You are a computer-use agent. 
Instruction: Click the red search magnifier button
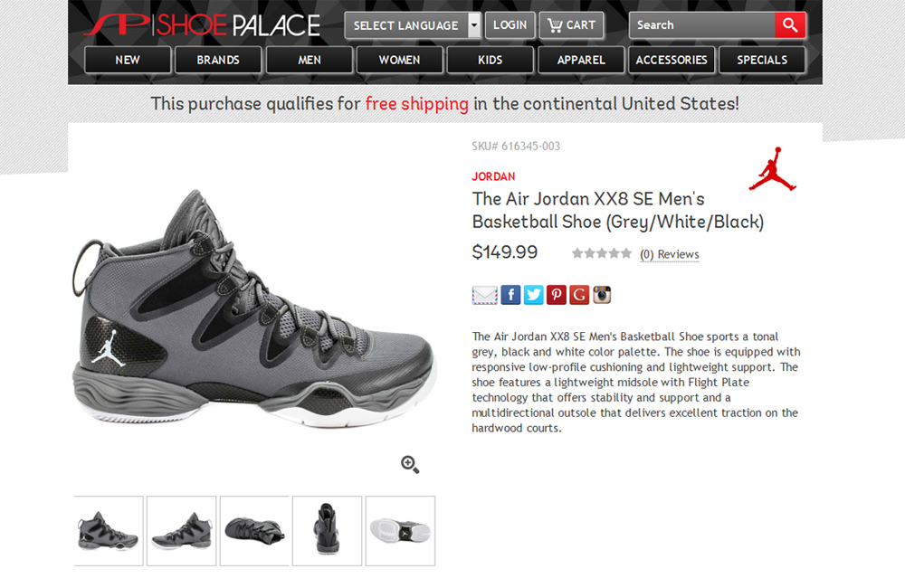(789, 25)
